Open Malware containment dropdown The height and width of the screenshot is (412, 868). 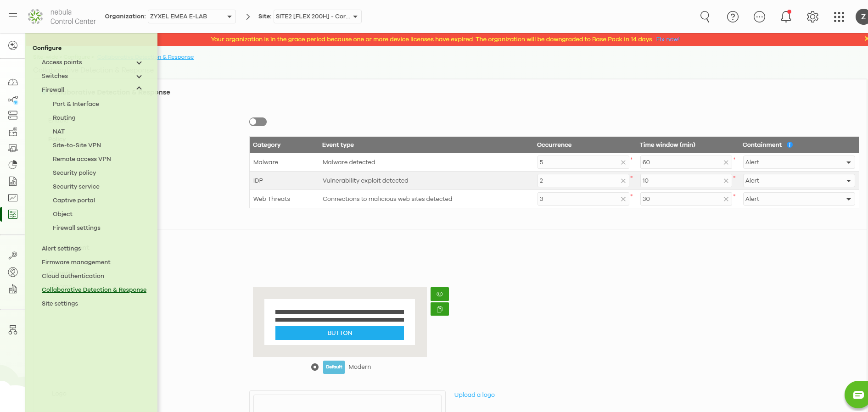coord(799,162)
